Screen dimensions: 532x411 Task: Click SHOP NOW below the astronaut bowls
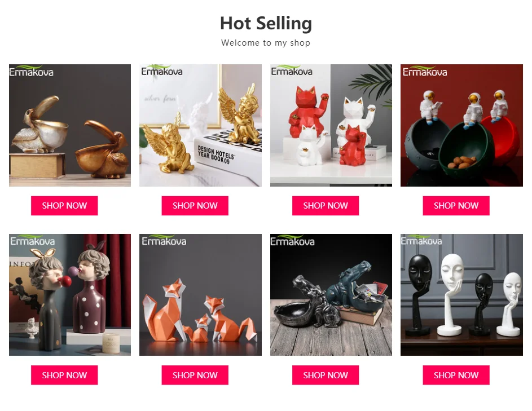456,205
